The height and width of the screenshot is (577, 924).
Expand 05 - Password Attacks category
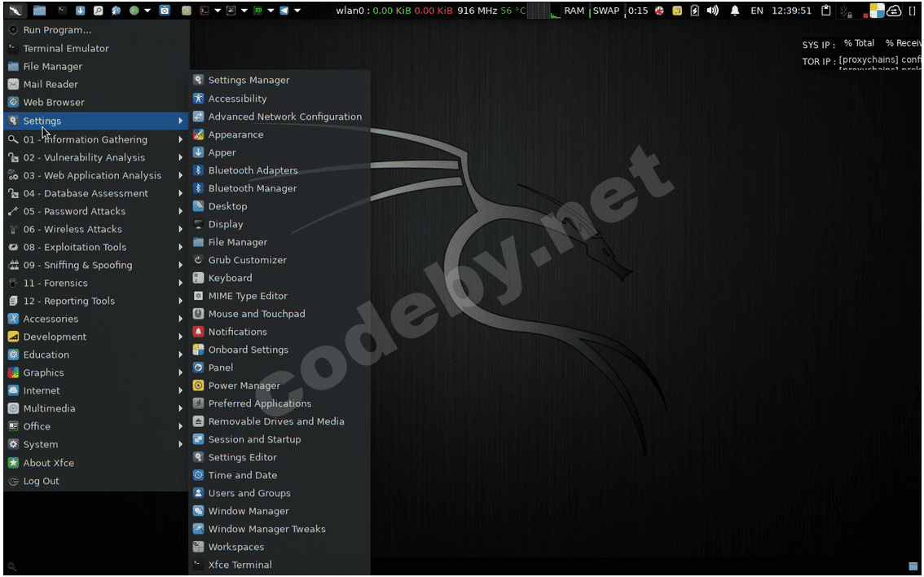[x=96, y=211]
